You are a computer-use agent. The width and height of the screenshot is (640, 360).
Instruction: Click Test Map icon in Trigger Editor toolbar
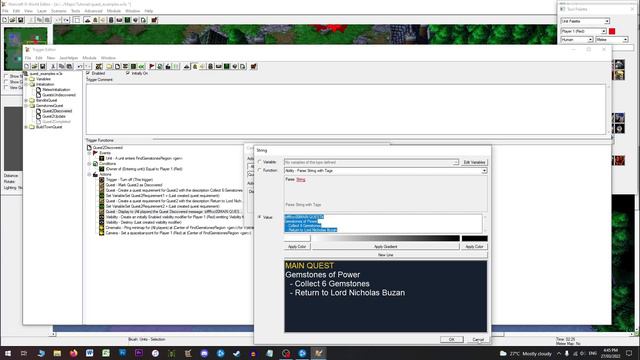coord(253,67)
